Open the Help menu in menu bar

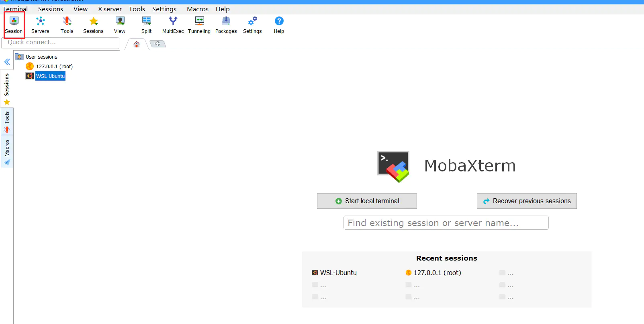[223, 9]
